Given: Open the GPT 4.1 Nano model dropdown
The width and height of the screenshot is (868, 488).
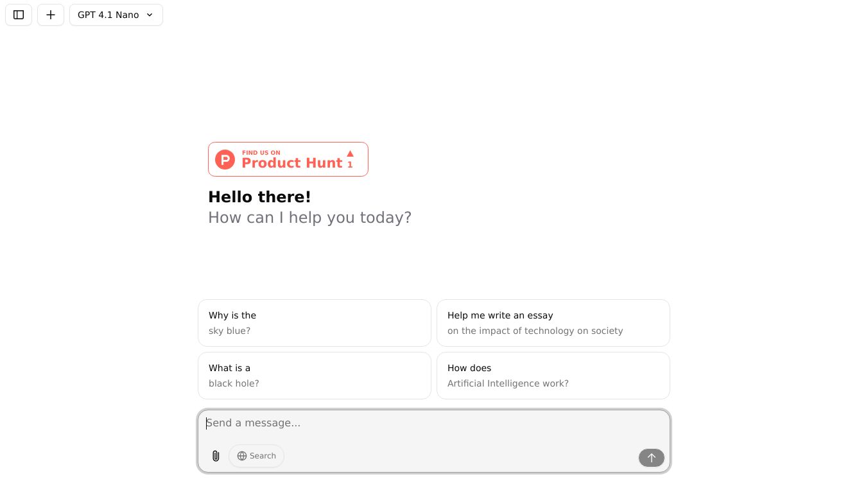Looking at the screenshot, I should click(108, 15).
